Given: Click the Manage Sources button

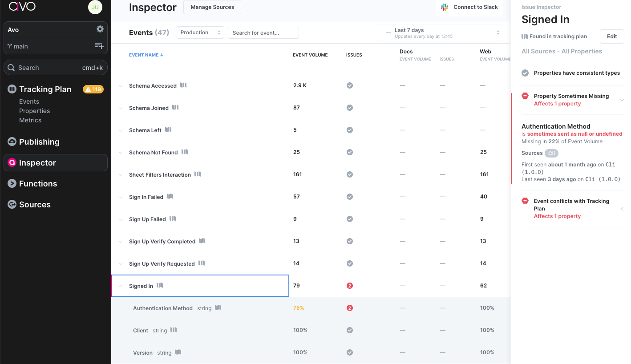Looking at the screenshot, I should click(x=212, y=7).
